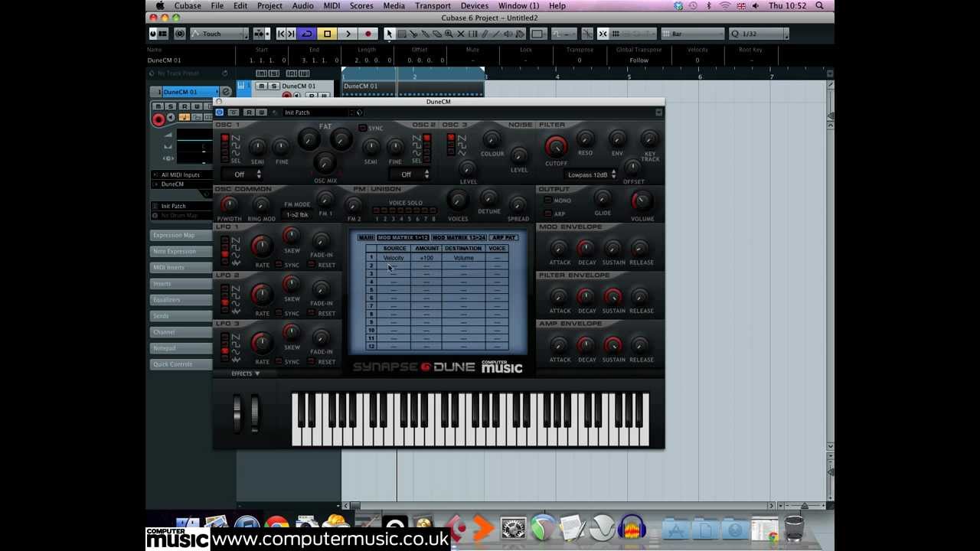Screen dimensions: 980x551
Task: Open the Devices menu
Action: click(x=474, y=6)
